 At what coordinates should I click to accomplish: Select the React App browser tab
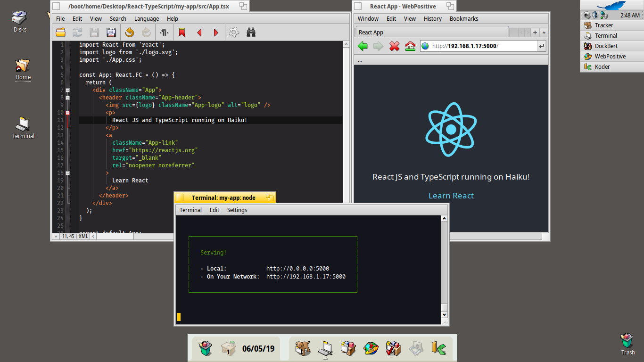click(431, 33)
